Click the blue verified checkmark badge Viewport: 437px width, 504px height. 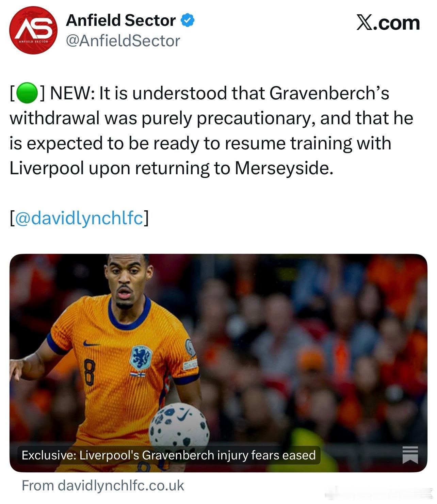[x=187, y=20]
